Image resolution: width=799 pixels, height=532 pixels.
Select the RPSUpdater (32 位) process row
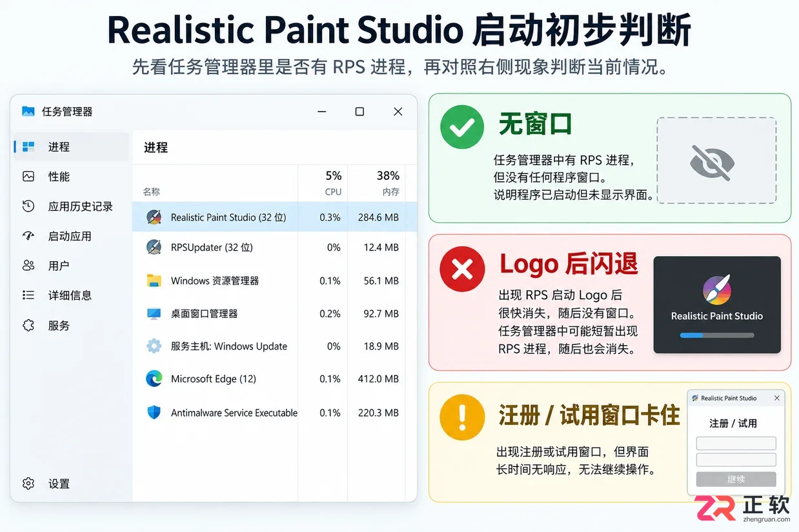(x=274, y=248)
